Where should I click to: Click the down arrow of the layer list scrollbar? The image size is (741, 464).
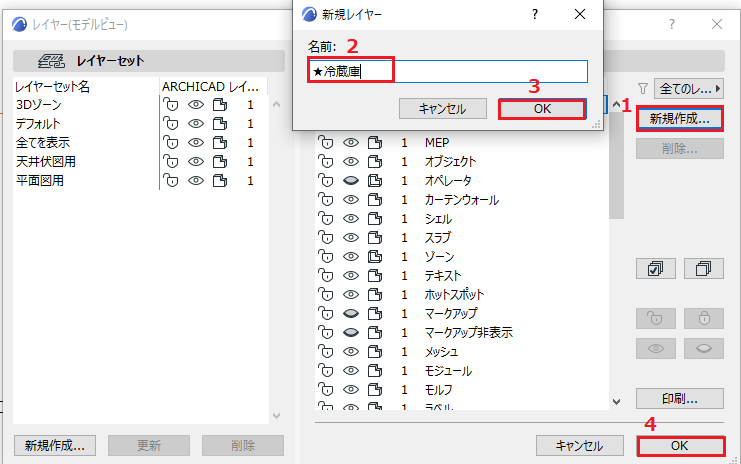pos(616,402)
